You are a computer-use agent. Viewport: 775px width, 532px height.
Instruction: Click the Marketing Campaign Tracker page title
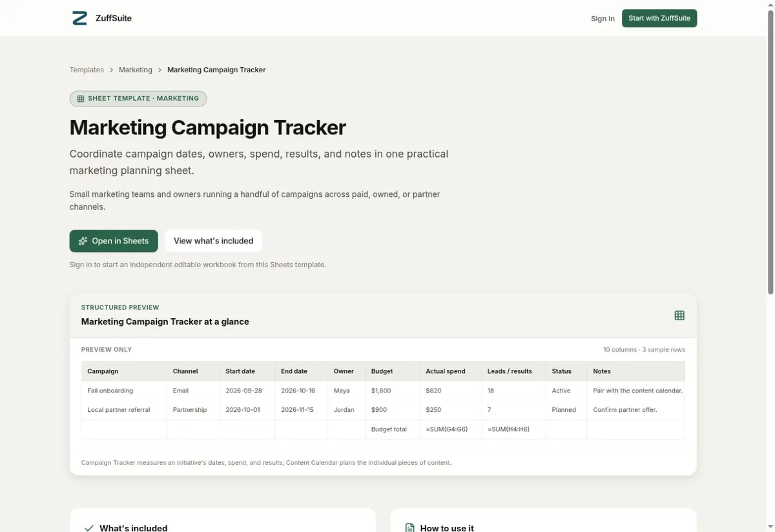(x=208, y=127)
